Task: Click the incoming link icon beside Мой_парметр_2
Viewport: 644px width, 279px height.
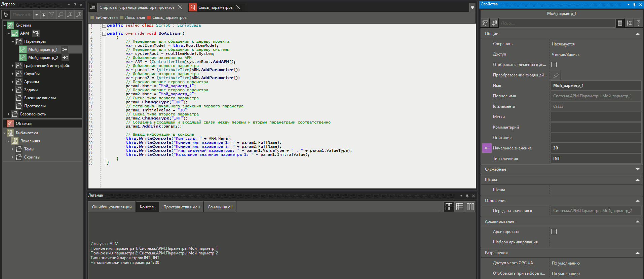Action: point(65,58)
